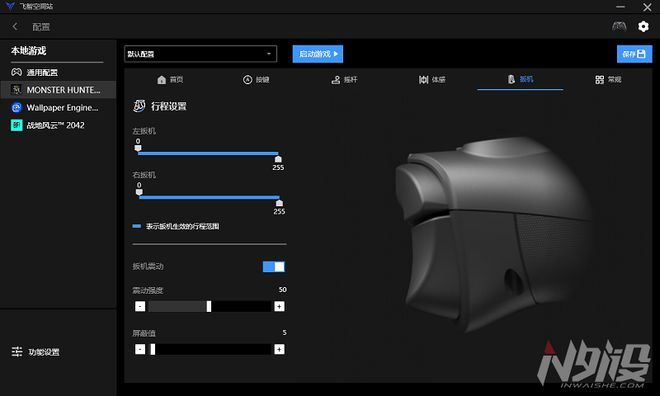This screenshot has width=660, height=396.
Task: Decrease 屏蔽值 with the minus button
Action: coord(140,349)
